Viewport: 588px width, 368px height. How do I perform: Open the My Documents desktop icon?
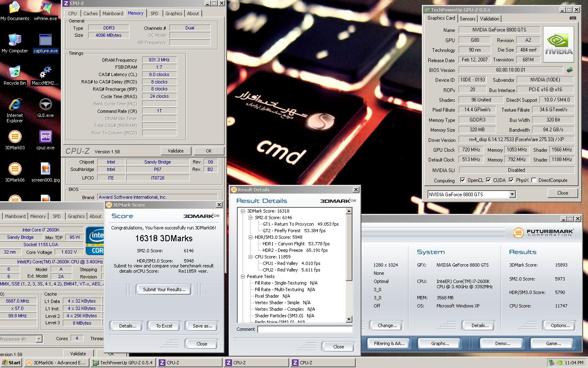[15, 11]
